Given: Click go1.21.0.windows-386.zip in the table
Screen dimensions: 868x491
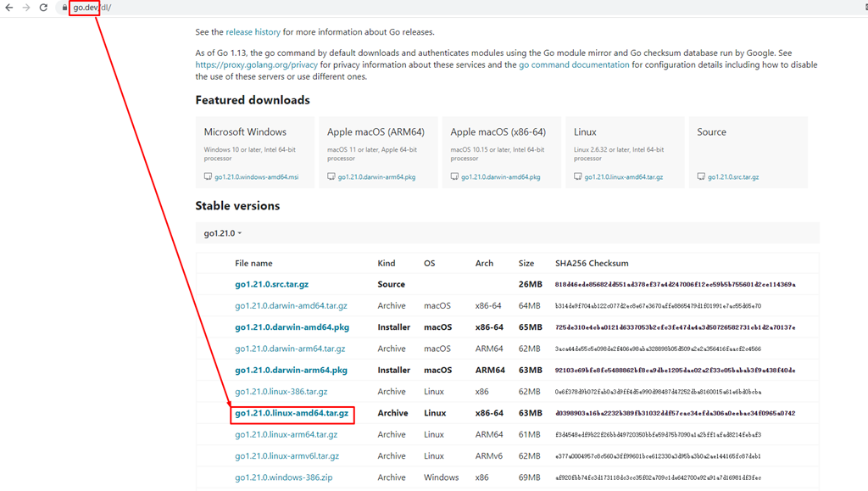Looking at the screenshot, I should [283, 477].
